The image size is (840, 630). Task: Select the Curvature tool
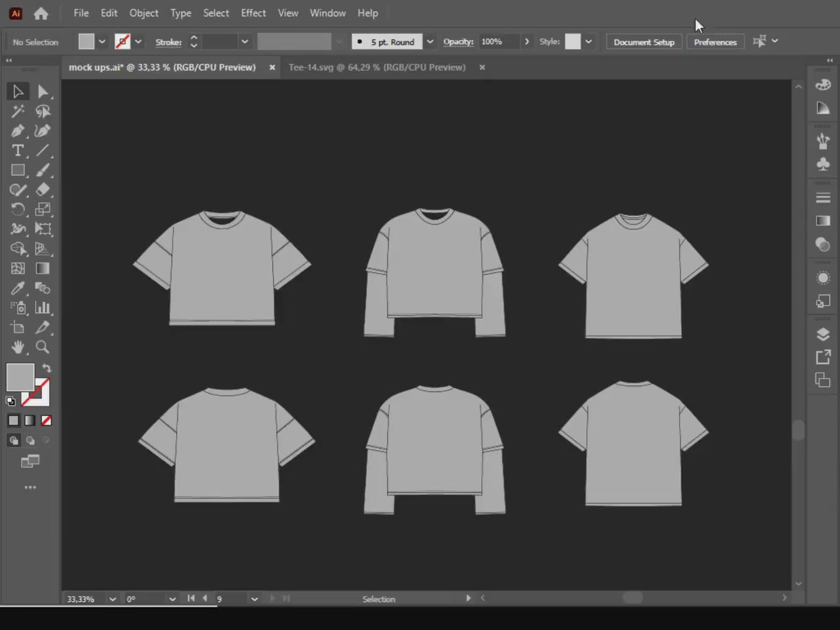coord(43,131)
